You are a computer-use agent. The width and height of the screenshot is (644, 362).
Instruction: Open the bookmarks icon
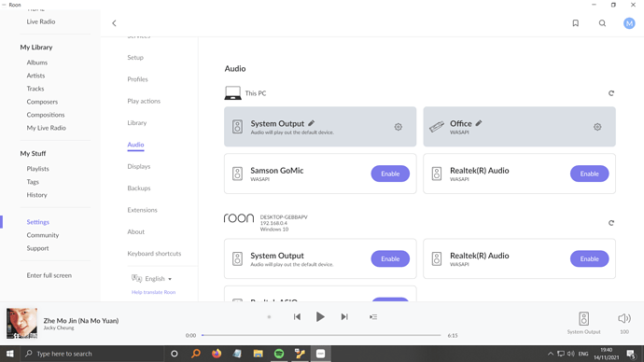coord(576,23)
